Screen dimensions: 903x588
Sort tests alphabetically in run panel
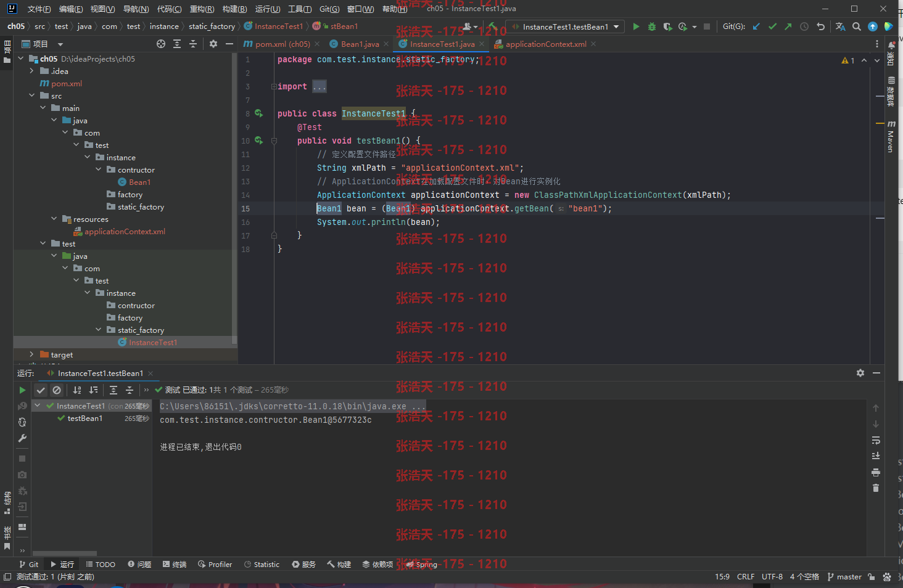[77, 390]
